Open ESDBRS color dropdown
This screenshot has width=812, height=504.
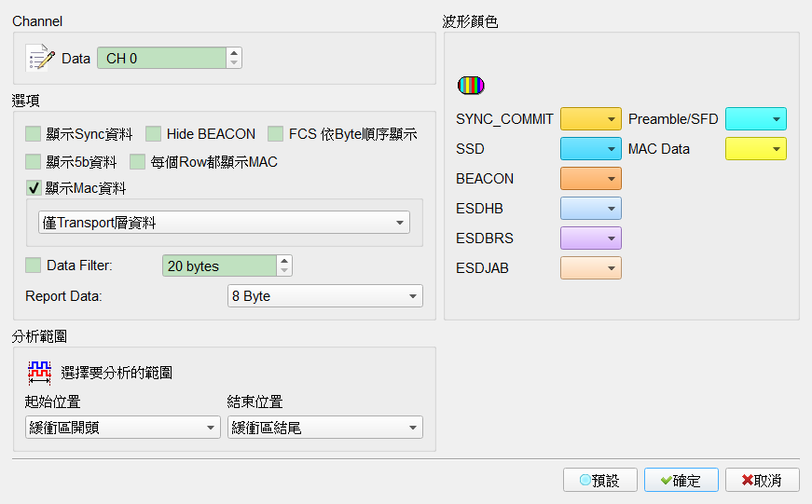pyautogui.click(x=591, y=238)
